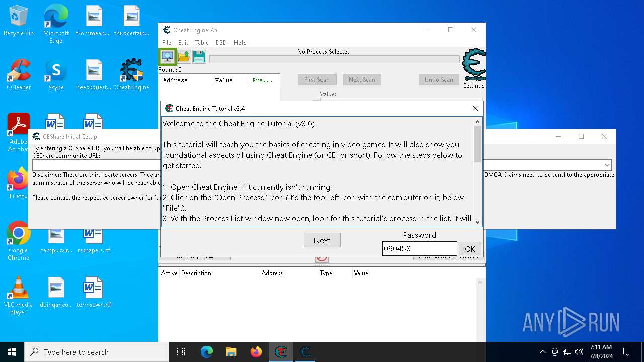
Task: Open Skype desktop shortcut
Action: 56,75
